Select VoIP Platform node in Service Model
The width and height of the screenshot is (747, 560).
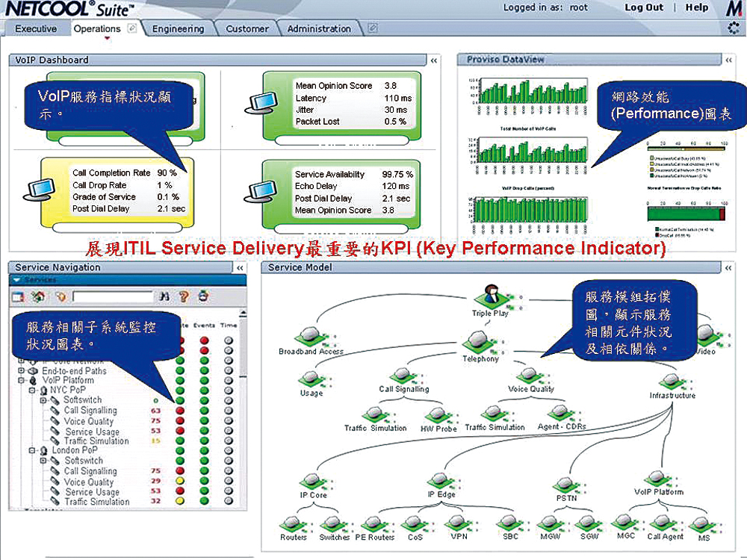click(658, 483)
